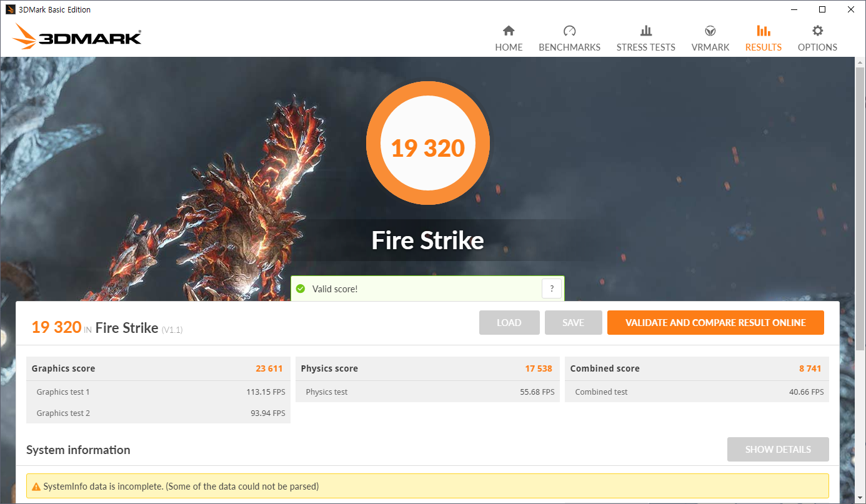This screenshot has width=866, height=504.
Task: Select the HOME menu label
Action: (x=509, y=47)
